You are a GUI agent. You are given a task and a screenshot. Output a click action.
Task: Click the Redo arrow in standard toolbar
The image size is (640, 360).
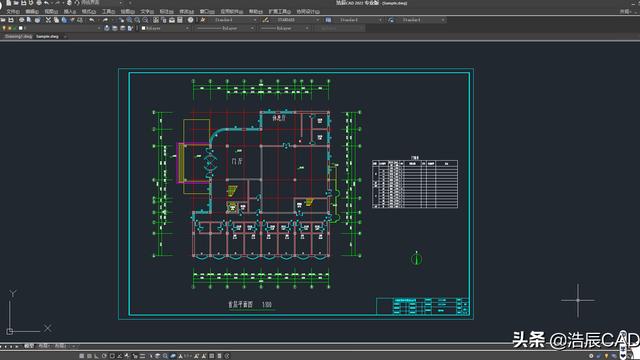[x=105, y=20]
